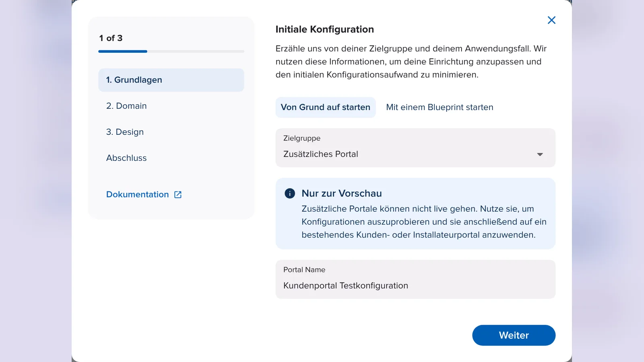
Task: Click the Zusätzliches Portal selected value
Action: (321, 154)
